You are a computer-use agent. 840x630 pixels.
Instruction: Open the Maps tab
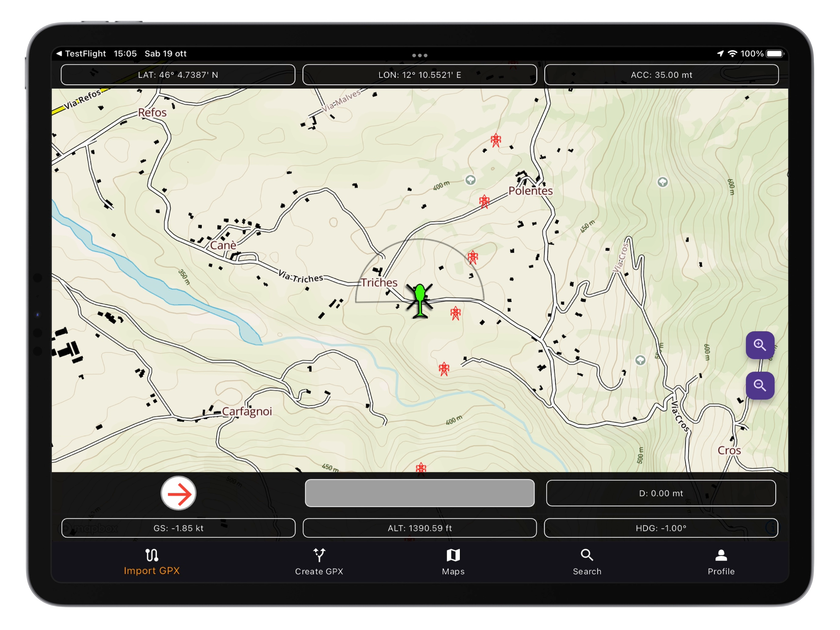pos(453,562)
